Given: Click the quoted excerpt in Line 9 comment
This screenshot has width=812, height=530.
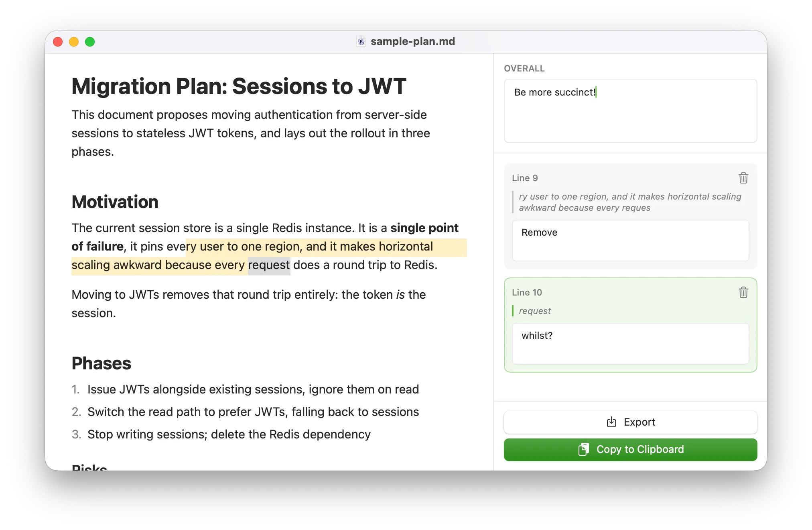Looking at the screenshot, I should pyautogui.click(x=630, y=202).
